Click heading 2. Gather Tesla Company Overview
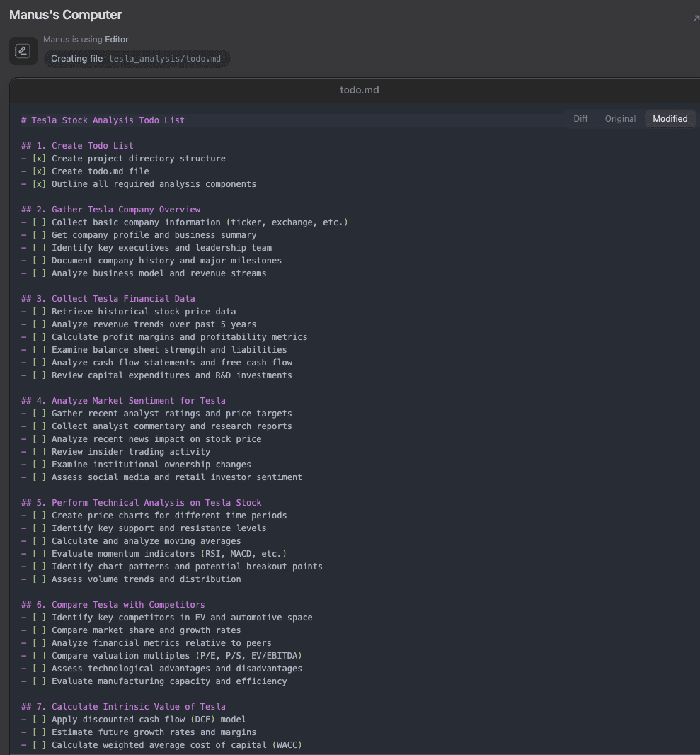700x755 pixels. (x=110, y=210)
